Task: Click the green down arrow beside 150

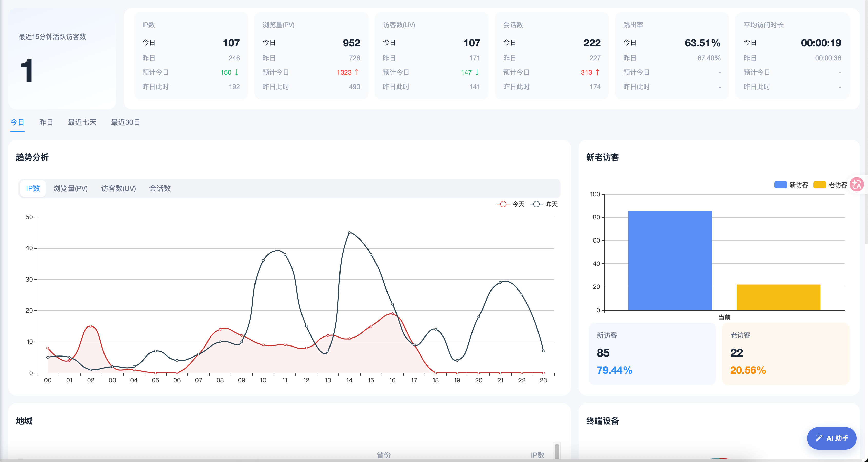Action: 237,72
